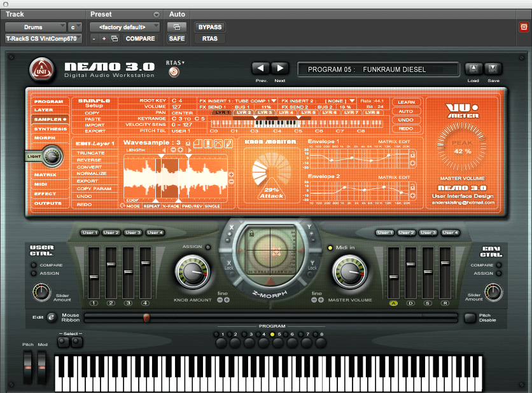
Task: Click the left arrow beside LENGTH
Action: pos(164,150)
